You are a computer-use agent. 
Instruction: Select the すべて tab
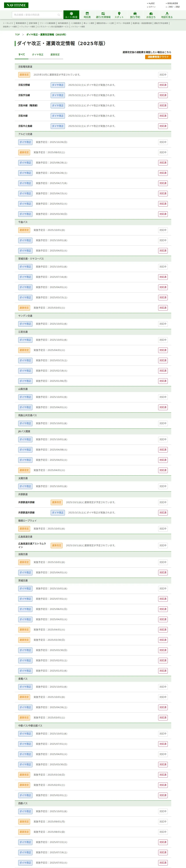pos(22,55)
